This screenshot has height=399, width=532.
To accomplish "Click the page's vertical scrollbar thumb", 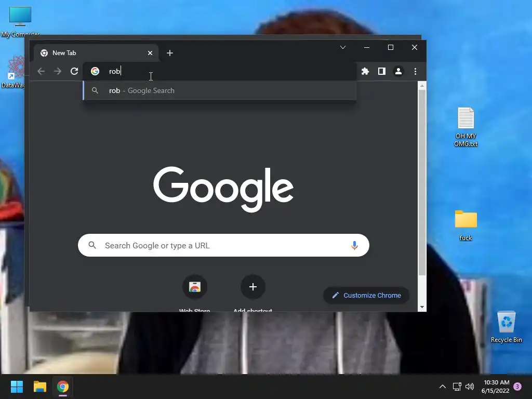I will [422, 183].
